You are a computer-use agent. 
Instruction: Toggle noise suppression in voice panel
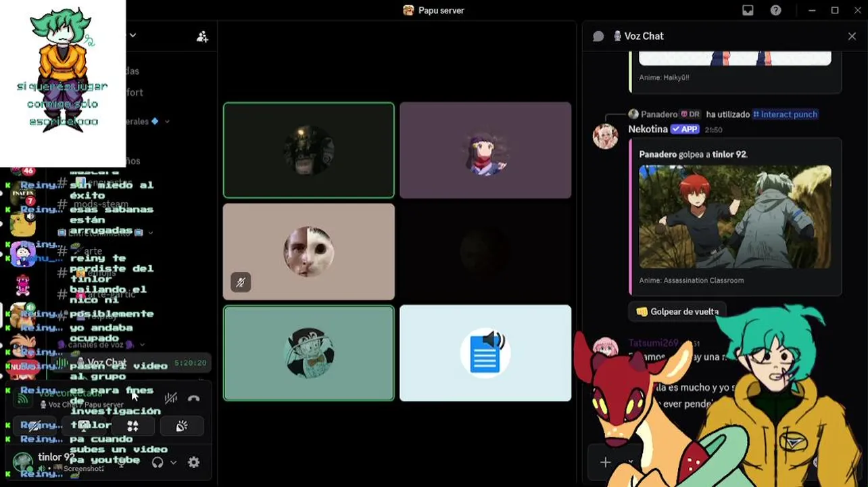coord(171,398)
